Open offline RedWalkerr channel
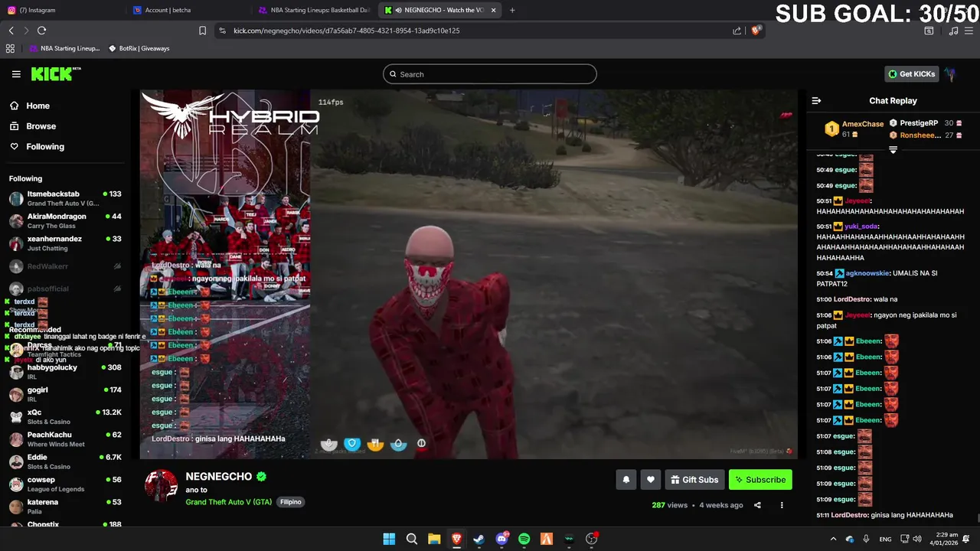Image resolution: width=980 pixels, height=551 pixels. click(65, 266)
